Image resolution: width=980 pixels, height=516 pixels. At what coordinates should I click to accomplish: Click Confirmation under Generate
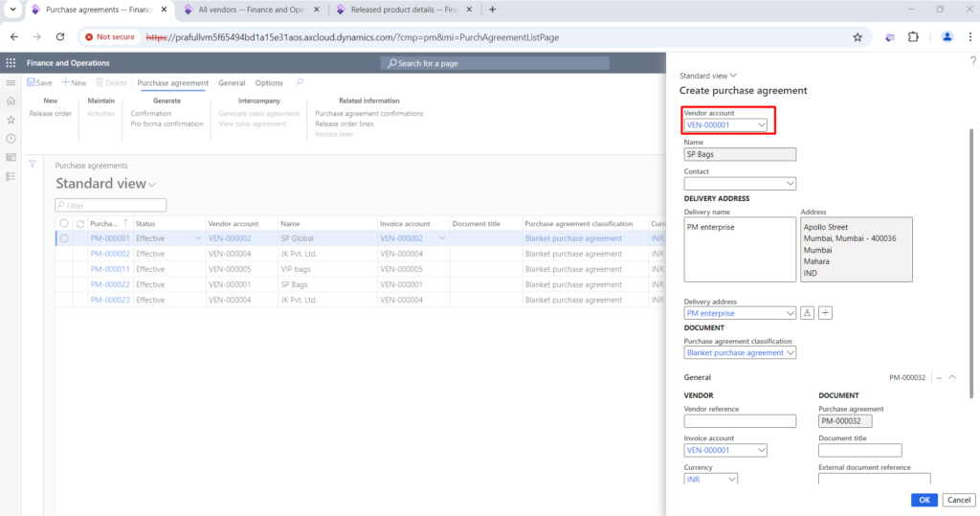pos(150,113)
